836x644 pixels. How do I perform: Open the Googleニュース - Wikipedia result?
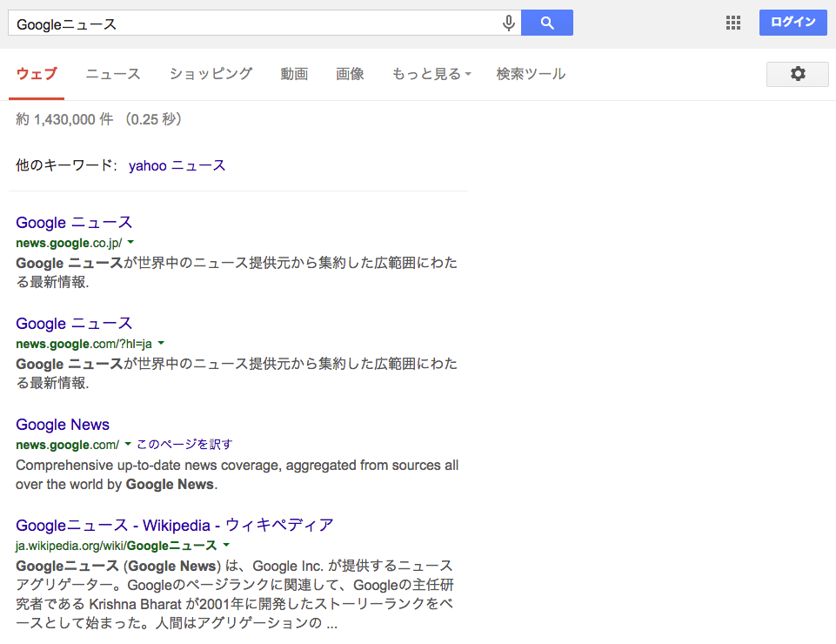point(174,525)
